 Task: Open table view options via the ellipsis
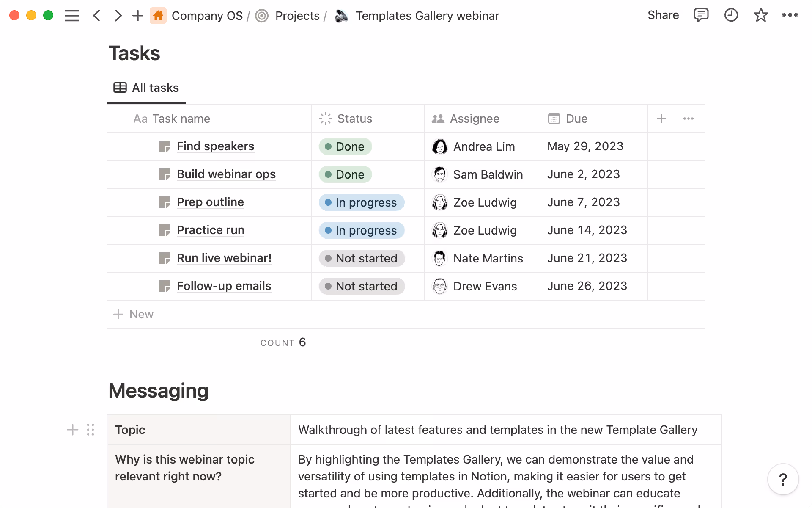click(x=689, y=119)
